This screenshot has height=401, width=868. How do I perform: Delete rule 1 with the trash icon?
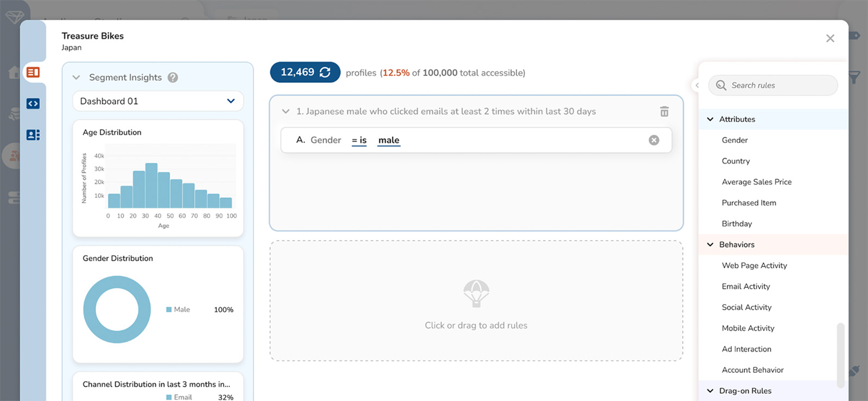point(664,111)
